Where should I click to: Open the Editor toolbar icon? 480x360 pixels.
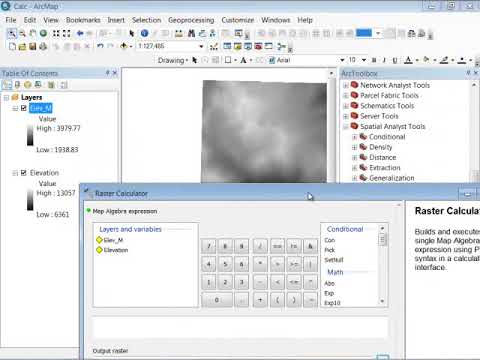[x=214, y=47]
